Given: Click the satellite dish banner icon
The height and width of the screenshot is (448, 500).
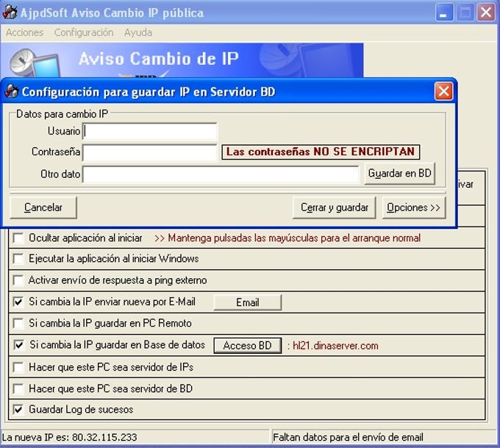Looking at the screenshot, I should pos(23,62).
